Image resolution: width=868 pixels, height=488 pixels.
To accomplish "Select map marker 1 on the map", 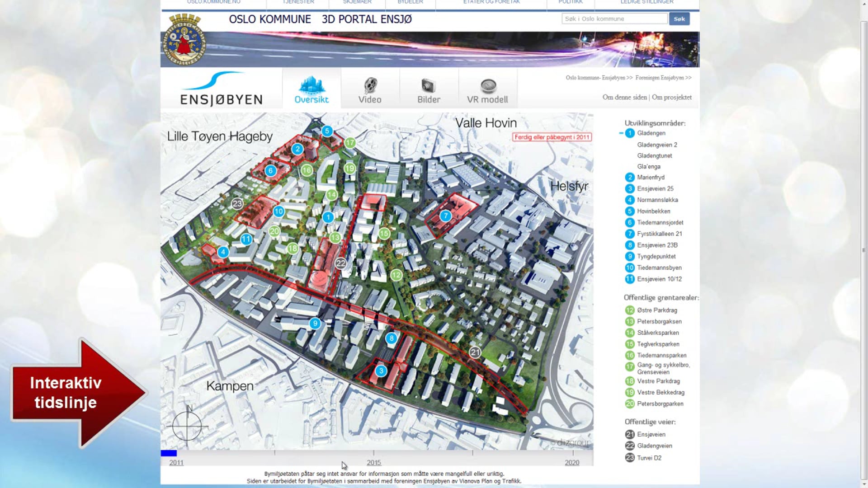I will click(x=328, y=217).
